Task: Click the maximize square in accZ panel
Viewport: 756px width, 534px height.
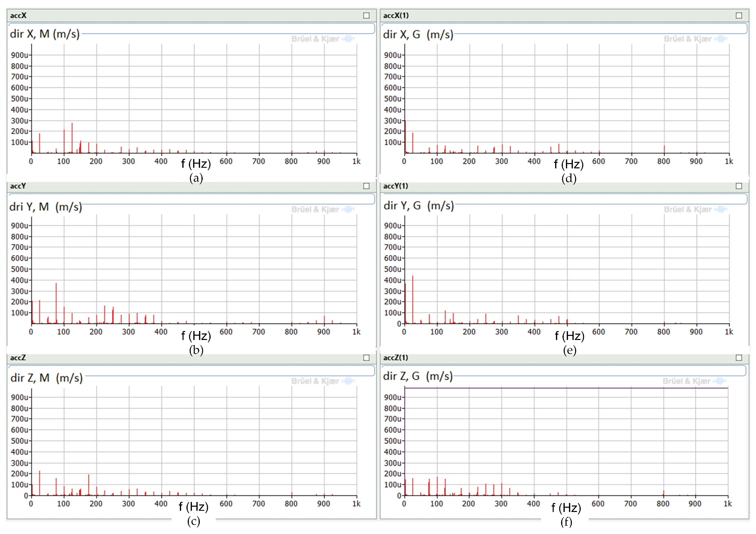Action: click(x=366, y=358)
